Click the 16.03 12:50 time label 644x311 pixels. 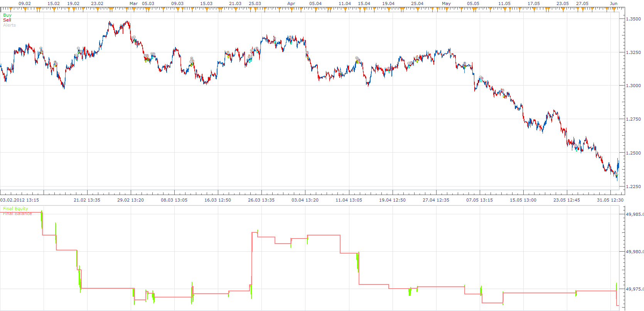pyautogui.click(x=218, y=200)
